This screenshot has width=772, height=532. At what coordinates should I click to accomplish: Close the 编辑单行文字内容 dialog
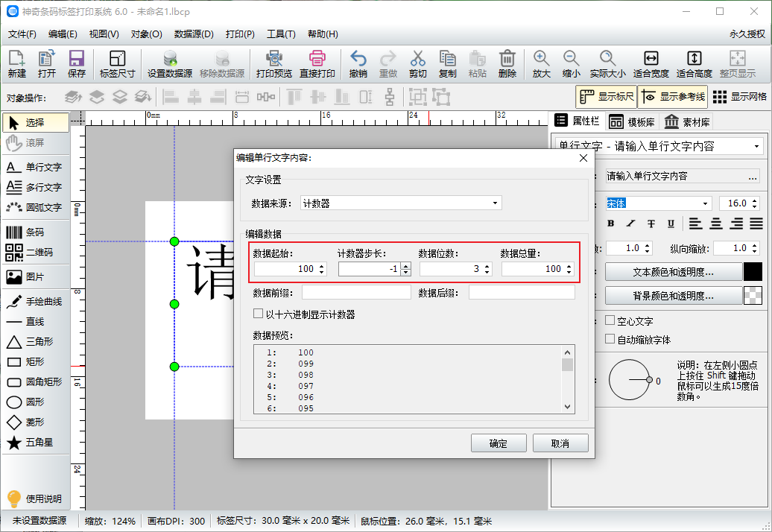[x=583, y=158]
